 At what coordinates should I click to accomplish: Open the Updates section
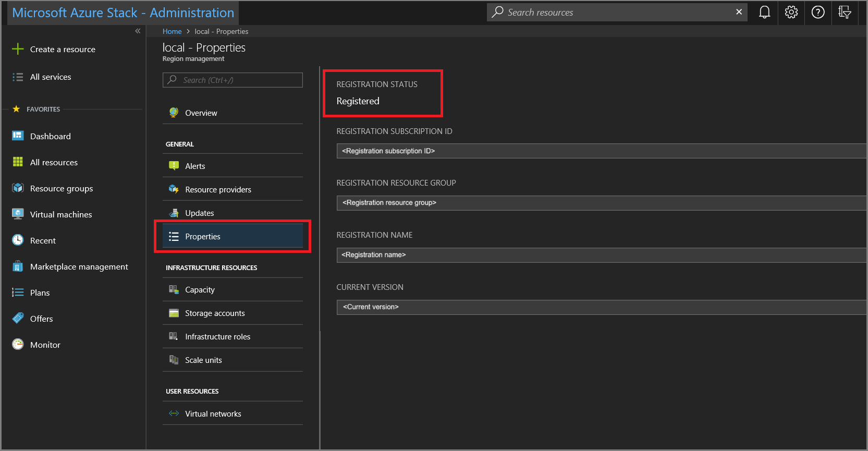click(x=199, y=213)
